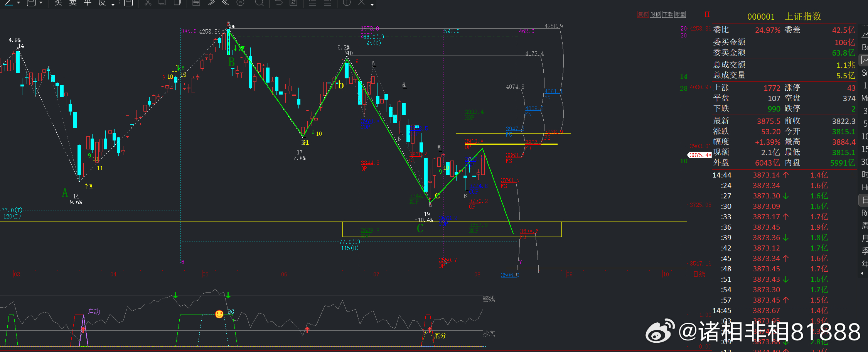Image resolution: width=868 pixels, height=352 pixels.
Task: Click the 外盘 value 6043亿
Action: [x=767, y=163]
